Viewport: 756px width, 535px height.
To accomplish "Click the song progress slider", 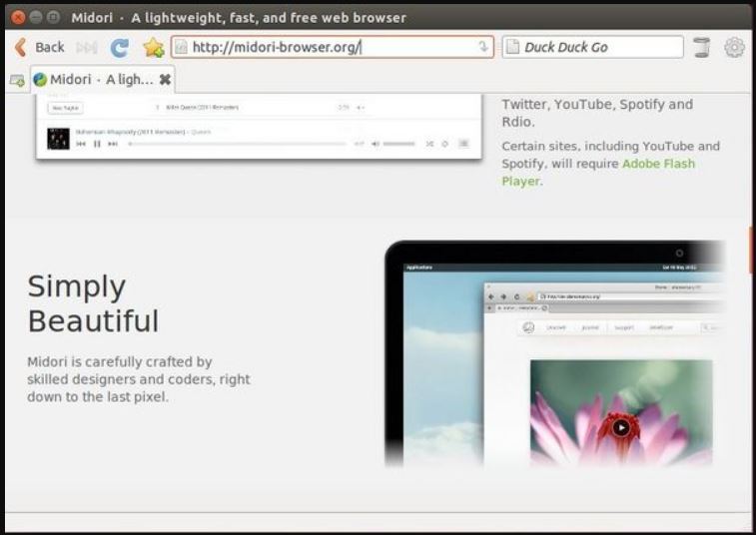I will click(238, 144).
